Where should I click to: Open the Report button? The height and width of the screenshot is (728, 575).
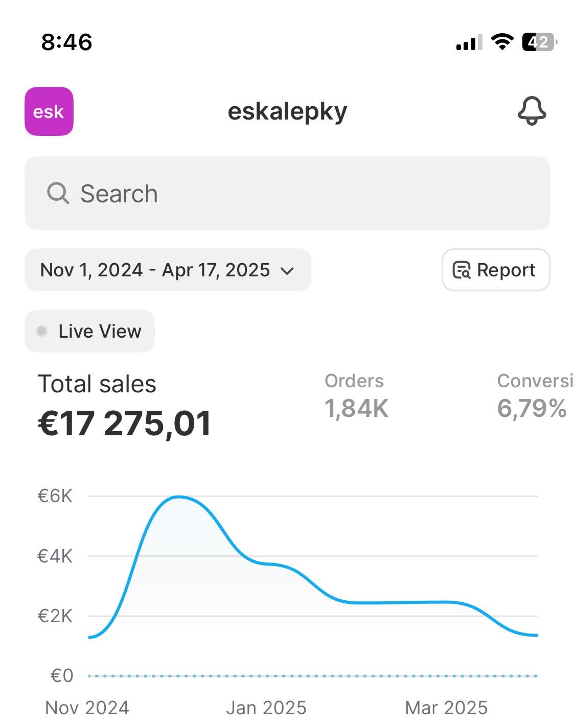(x=496, y=270)
